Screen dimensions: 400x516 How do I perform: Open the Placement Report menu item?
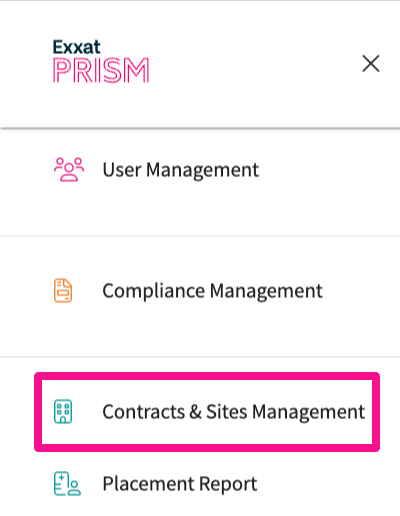point(200,484)
